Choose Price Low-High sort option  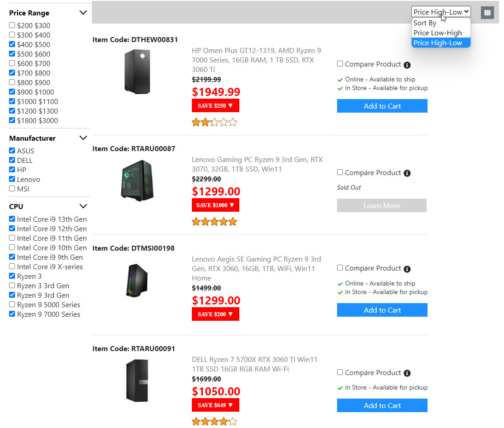coord(437,33)
